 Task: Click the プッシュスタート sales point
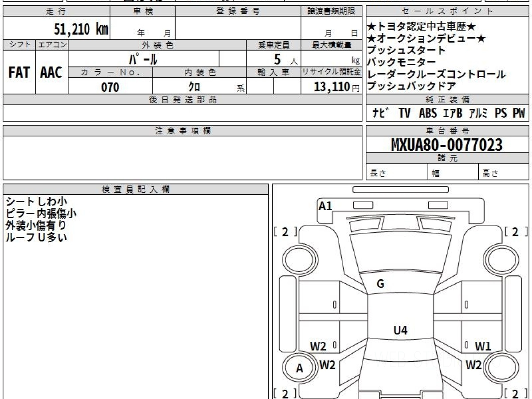click(x=406, y=50)
